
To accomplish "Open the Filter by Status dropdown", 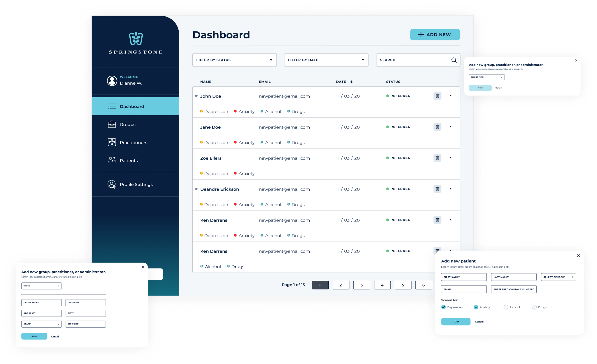I will (x=234, y=60).
